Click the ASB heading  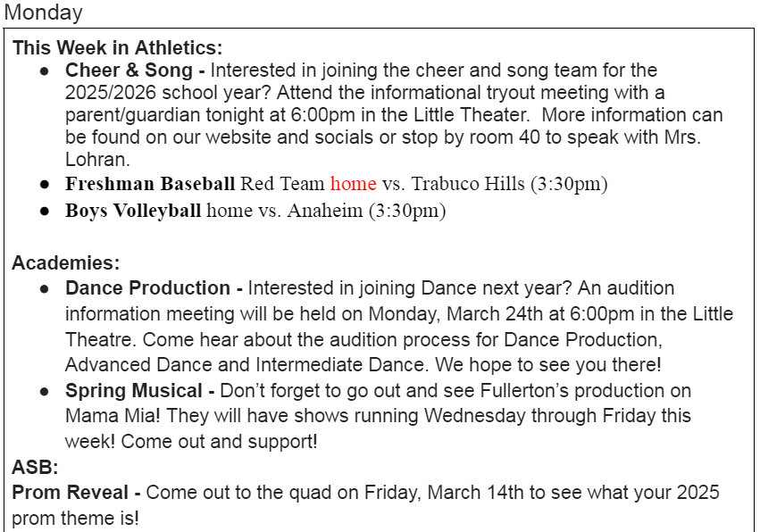(35, 468)
